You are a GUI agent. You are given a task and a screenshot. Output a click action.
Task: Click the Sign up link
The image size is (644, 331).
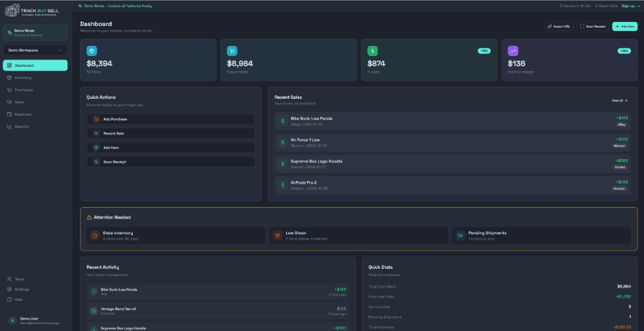coord(630,6)
